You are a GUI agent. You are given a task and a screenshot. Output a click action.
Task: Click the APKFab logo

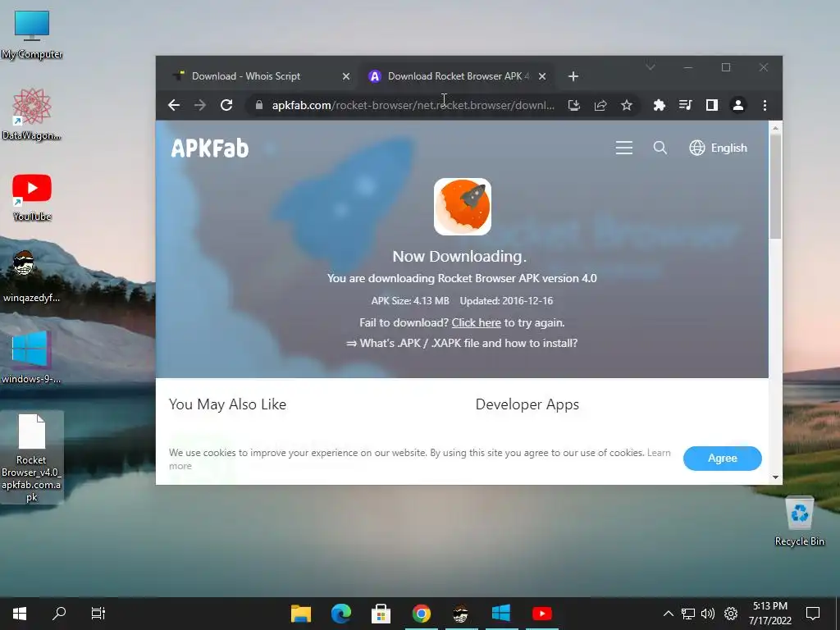point(210,148)
